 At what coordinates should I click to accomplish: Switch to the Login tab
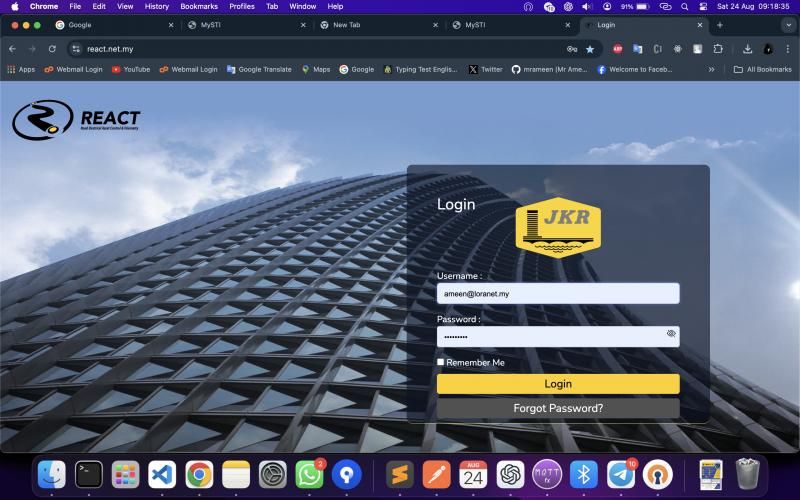click(644, 25)
